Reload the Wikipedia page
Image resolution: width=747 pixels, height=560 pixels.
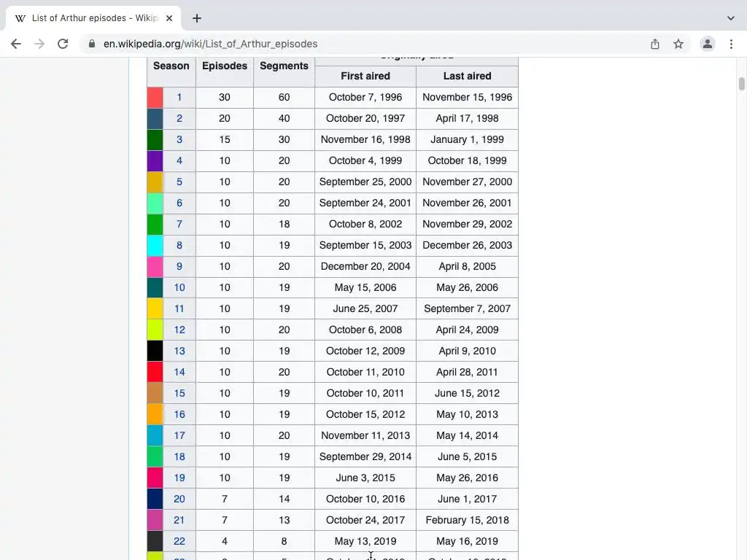tap(63, 44)
